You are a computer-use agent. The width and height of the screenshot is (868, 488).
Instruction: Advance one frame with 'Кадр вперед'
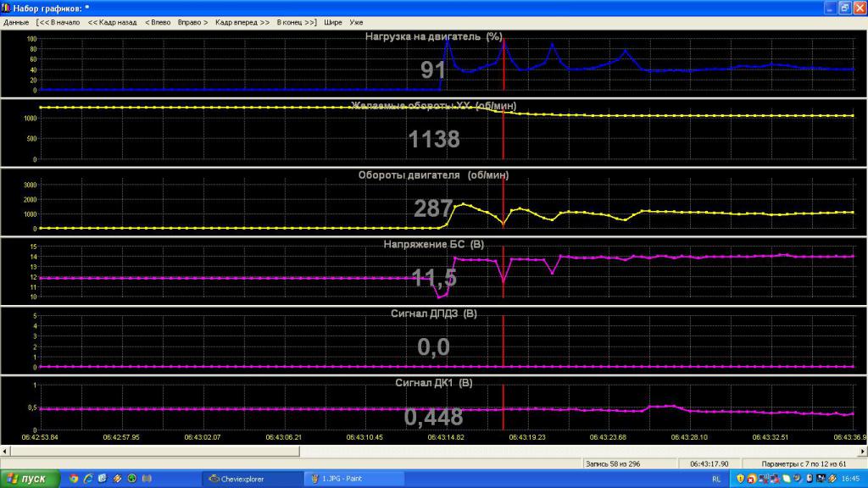click(x=242, y=22)
